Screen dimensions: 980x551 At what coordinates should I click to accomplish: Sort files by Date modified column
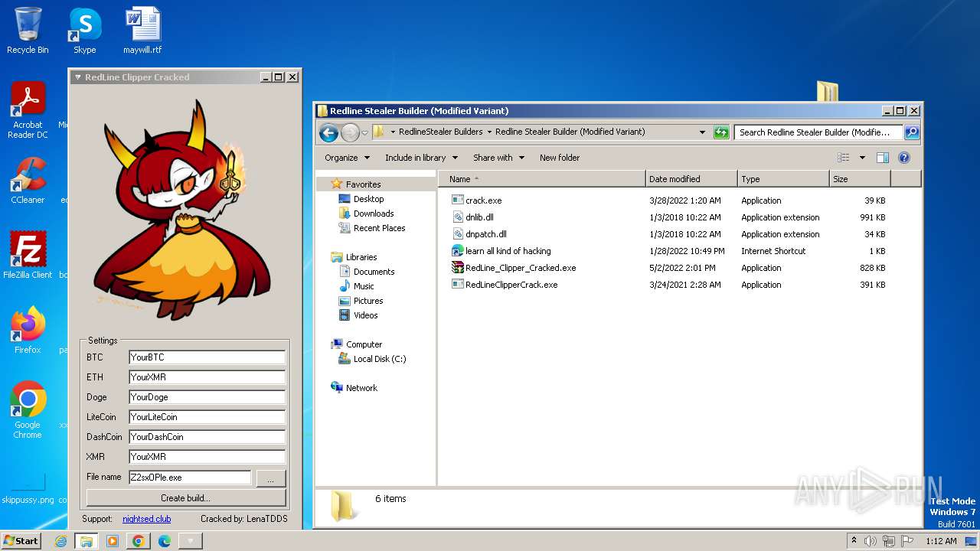(x=691, y=179)
